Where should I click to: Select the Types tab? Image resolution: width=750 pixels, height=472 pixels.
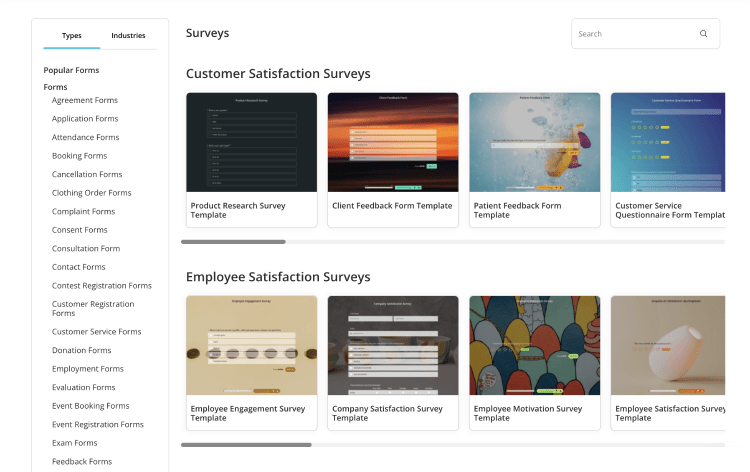click(x=72, y=35)
